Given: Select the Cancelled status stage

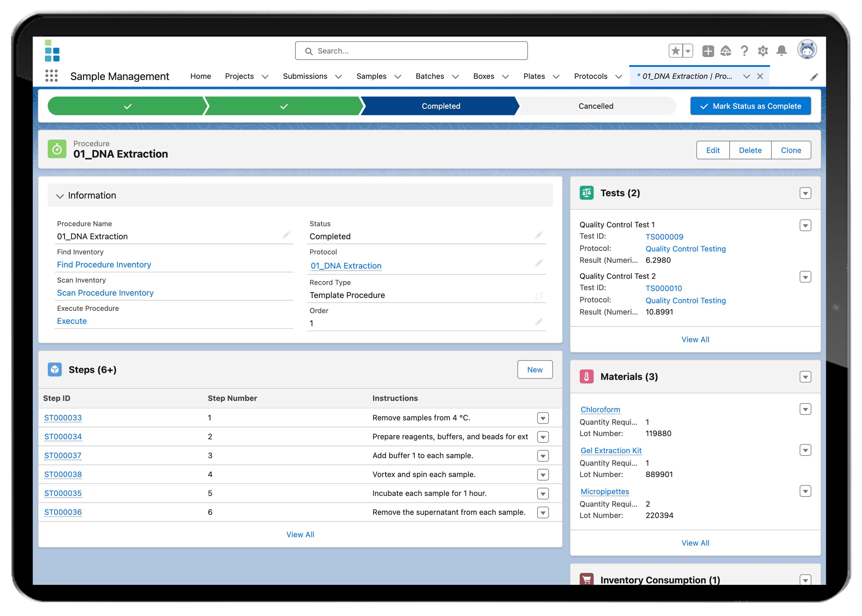Looking at the screenshot, I should click(x=596, y=106).
